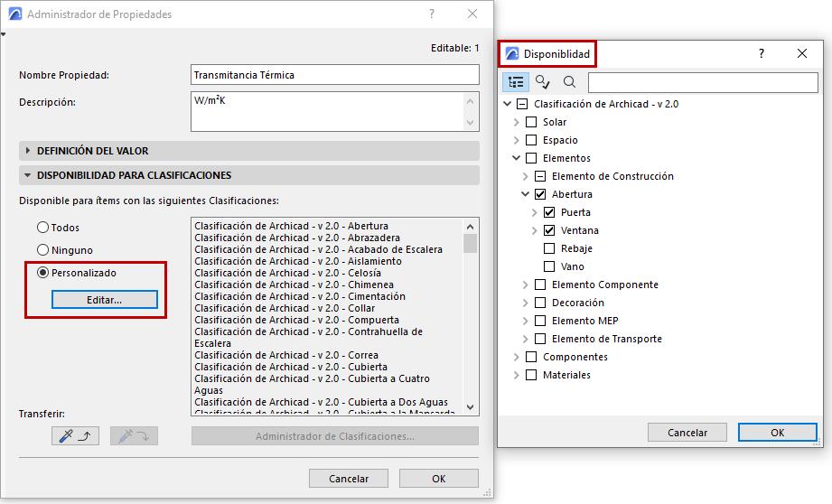Click the Archicad logo in Administrador de Propiedades title
This screenshot has height=504, width=832.
15,14
